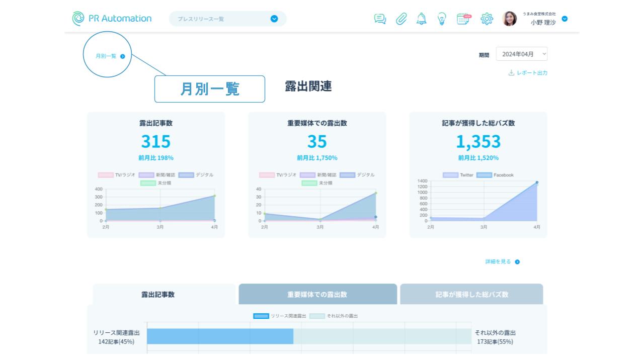
Task: Open the settings gear icon
Action: (x=487, y=19)
